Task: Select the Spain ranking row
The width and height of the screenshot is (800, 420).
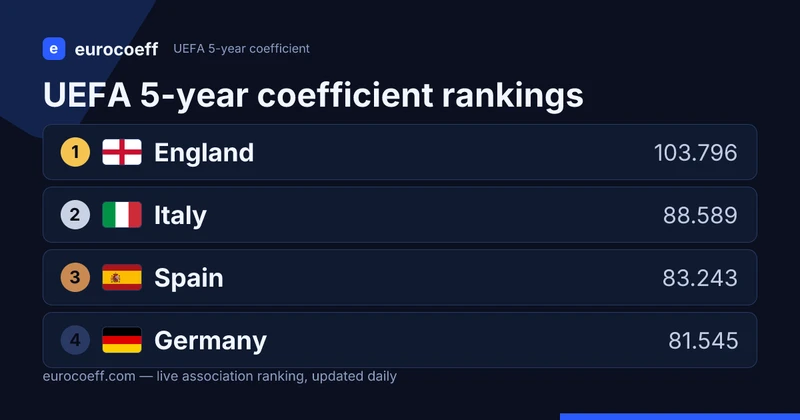Action: point(399,278)
